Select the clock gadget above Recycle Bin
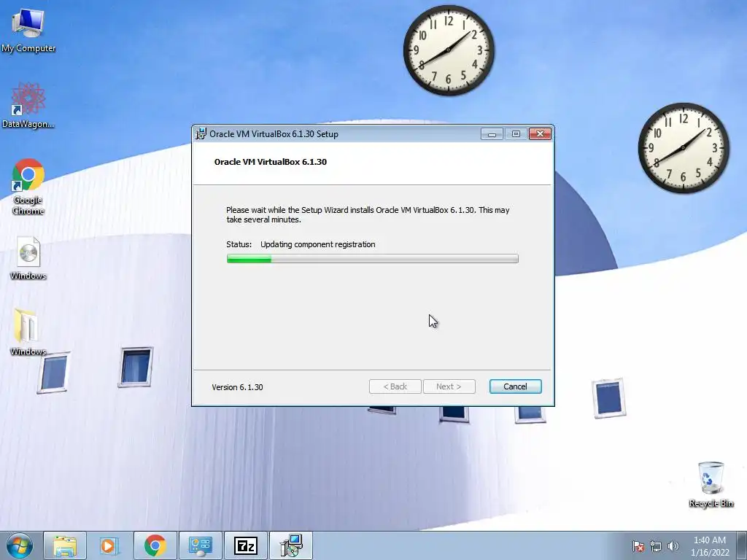The width and height of the screenshot is (747, 560). coord(683,147)
